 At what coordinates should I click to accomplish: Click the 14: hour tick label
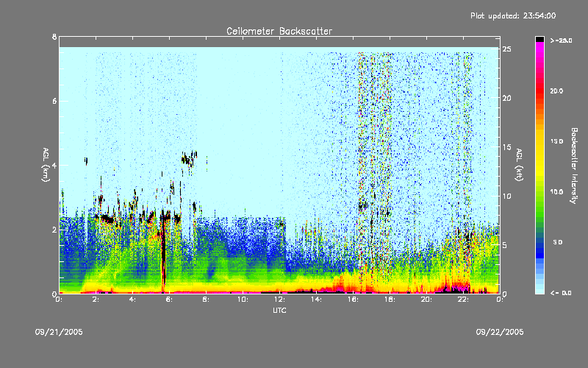(x=316, y=300)
